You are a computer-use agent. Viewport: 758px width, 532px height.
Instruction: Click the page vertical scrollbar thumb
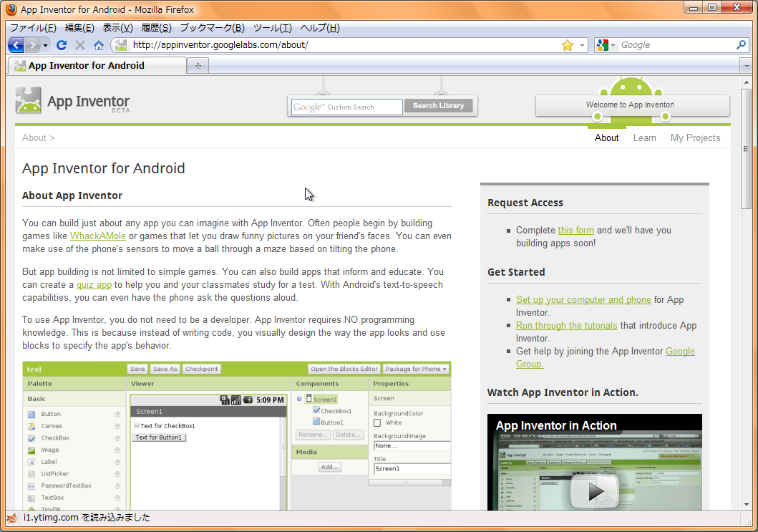click(746, 148)
